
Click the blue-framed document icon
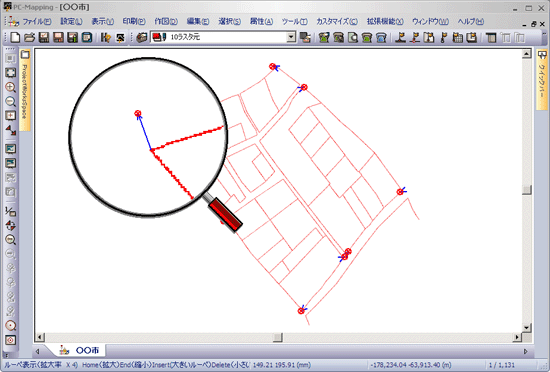click(87, 37)
